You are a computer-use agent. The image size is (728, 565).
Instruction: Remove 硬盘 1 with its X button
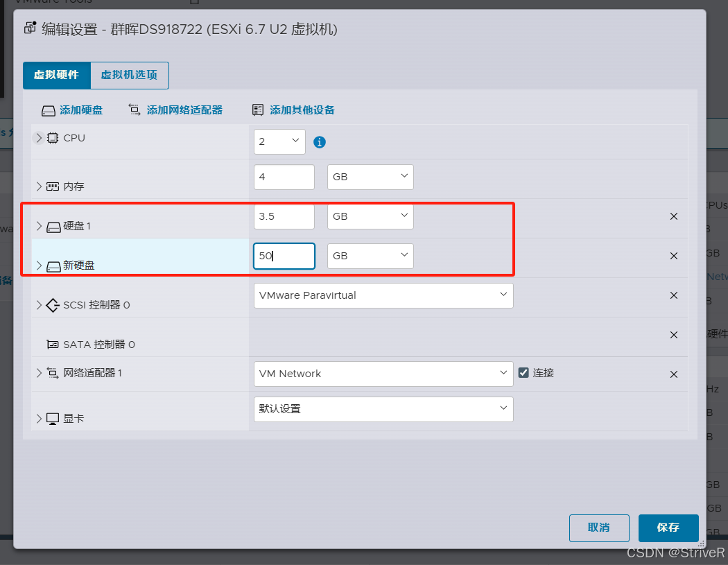click(674, 216)
